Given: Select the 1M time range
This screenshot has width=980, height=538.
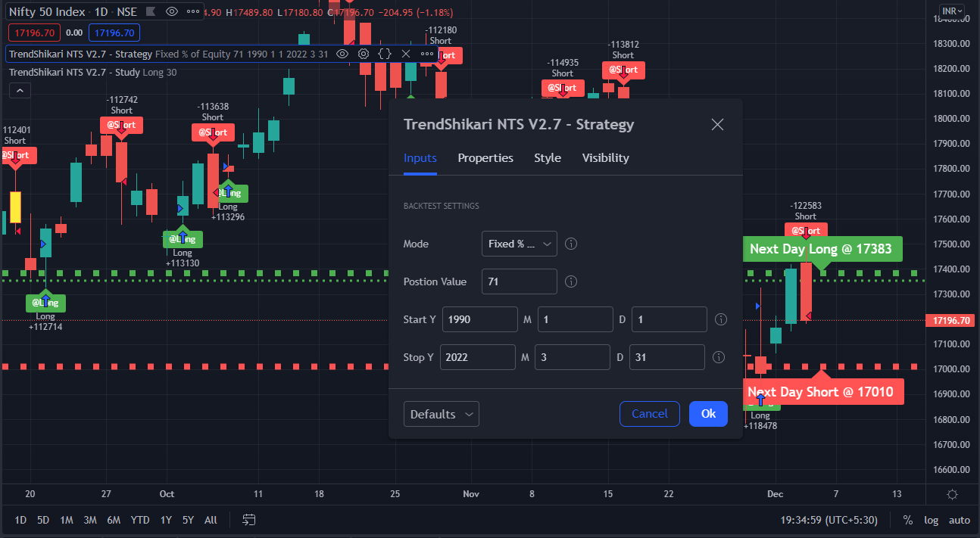Looking at the screenshot, I should (x=67, y=520).
